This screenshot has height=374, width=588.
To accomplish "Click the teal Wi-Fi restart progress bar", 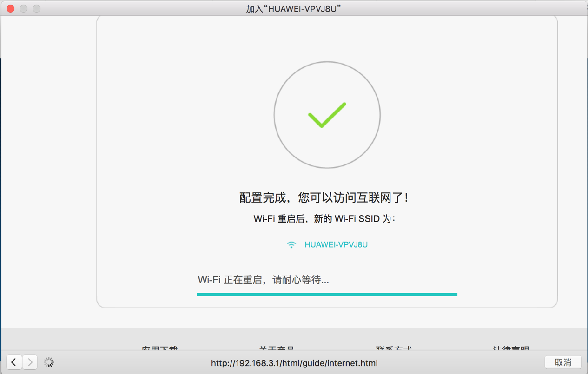I will pyautogui.click(x=327, y=295).
